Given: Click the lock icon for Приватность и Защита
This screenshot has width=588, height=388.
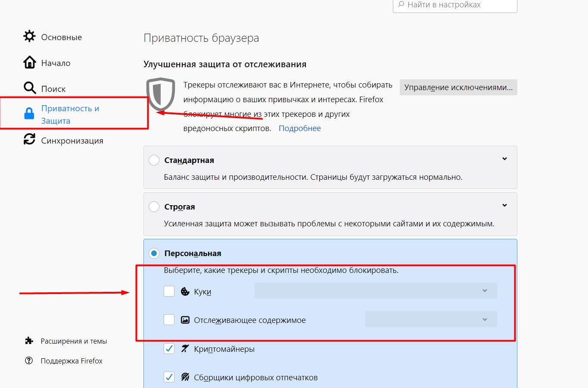Looking at the screenshot, I should point(29,114).
